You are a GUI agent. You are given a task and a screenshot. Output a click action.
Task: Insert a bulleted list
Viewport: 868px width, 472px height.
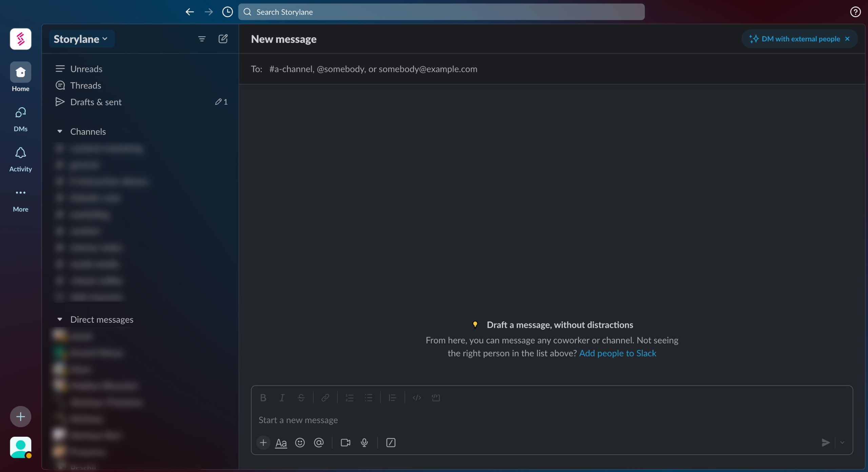click(368, 398)
